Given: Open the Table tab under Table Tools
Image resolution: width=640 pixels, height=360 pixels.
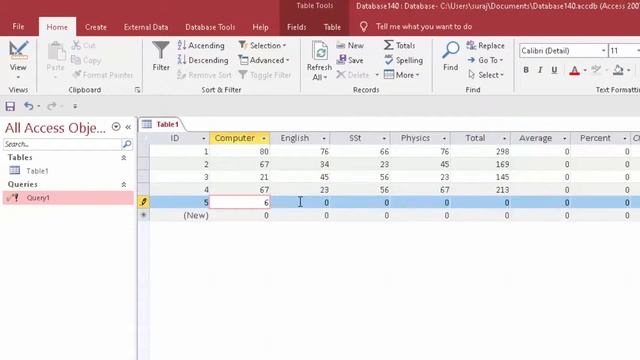Looking at the screenshot, I should [x=332, y=27].
